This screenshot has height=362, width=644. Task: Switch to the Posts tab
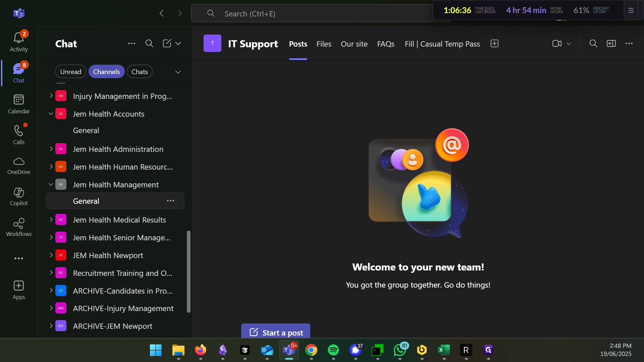coord(298,44)
